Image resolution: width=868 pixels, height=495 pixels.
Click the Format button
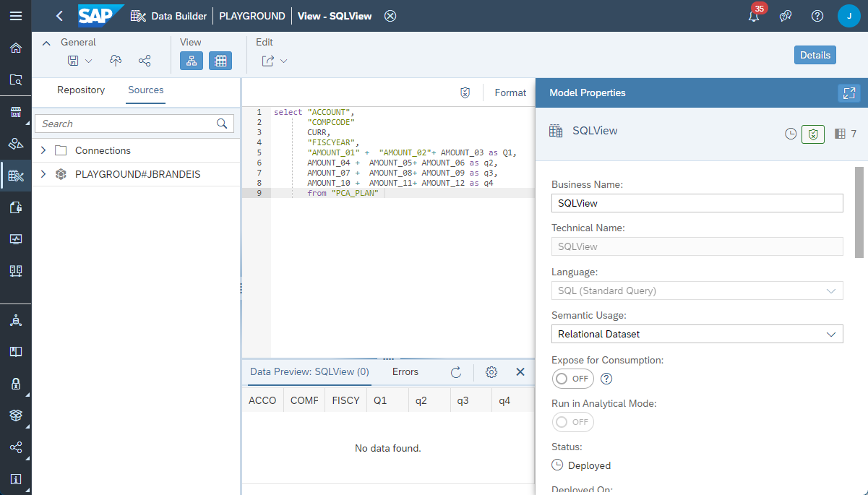tap(510, 92)
